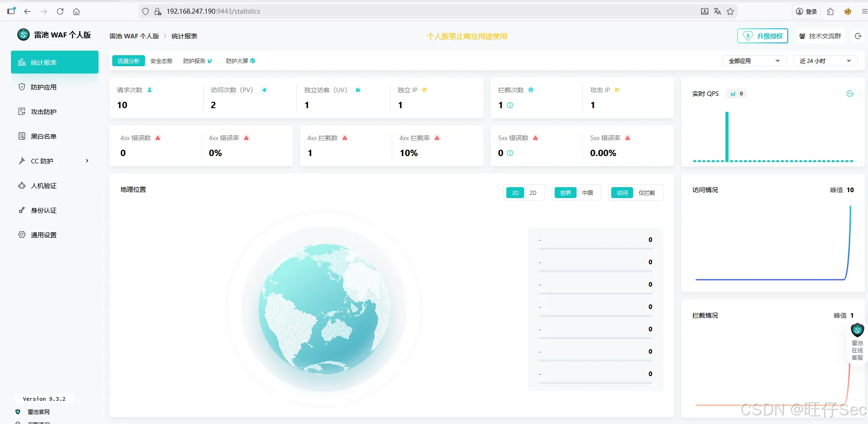Select the 3D globe view

pos(515,193)
